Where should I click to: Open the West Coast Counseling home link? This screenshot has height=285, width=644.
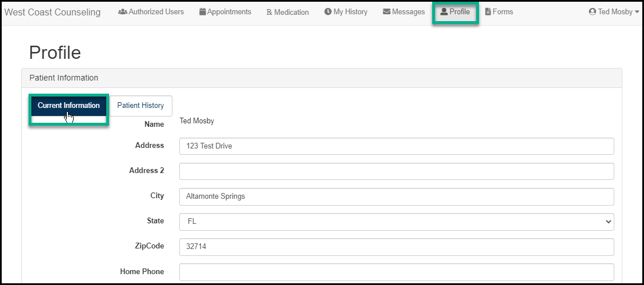coord(53,13)
